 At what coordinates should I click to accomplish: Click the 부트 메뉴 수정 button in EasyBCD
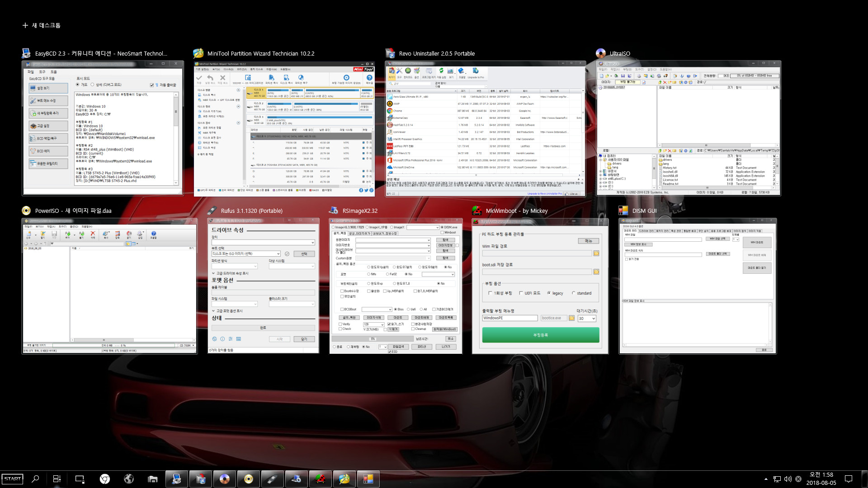point(48,100)
